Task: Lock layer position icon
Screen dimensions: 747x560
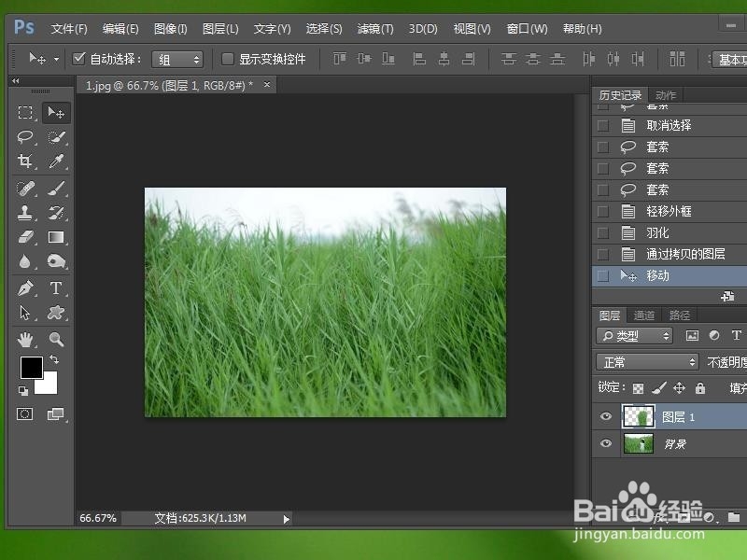Action: click(x=679, y=388)
